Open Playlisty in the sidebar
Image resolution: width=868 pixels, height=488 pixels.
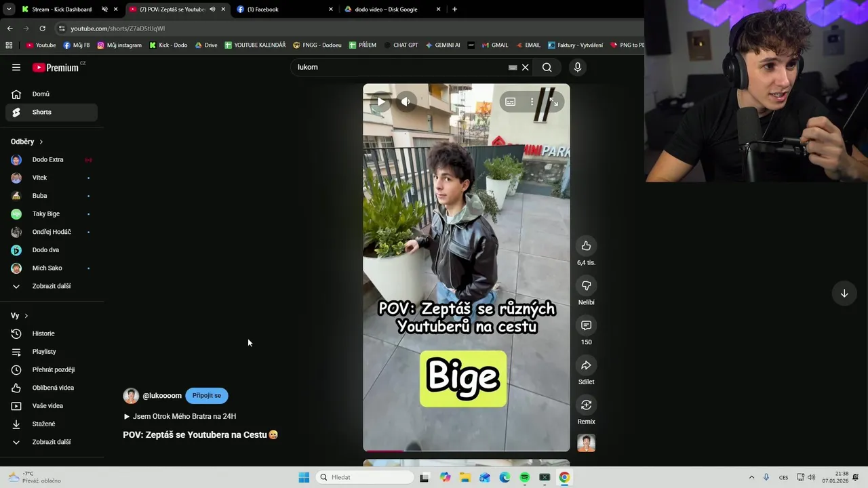pyautogui.click(x=52, y=352)
